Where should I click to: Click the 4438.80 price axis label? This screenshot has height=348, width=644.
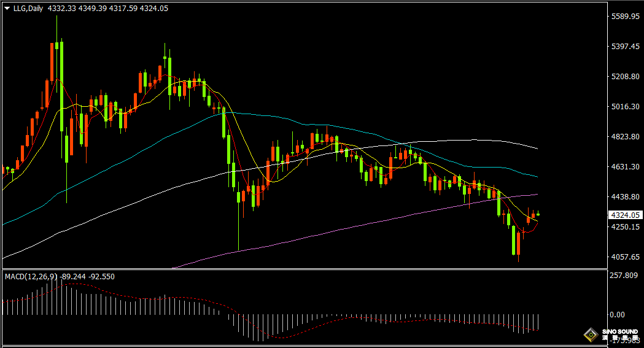click(x=625, y=197)
